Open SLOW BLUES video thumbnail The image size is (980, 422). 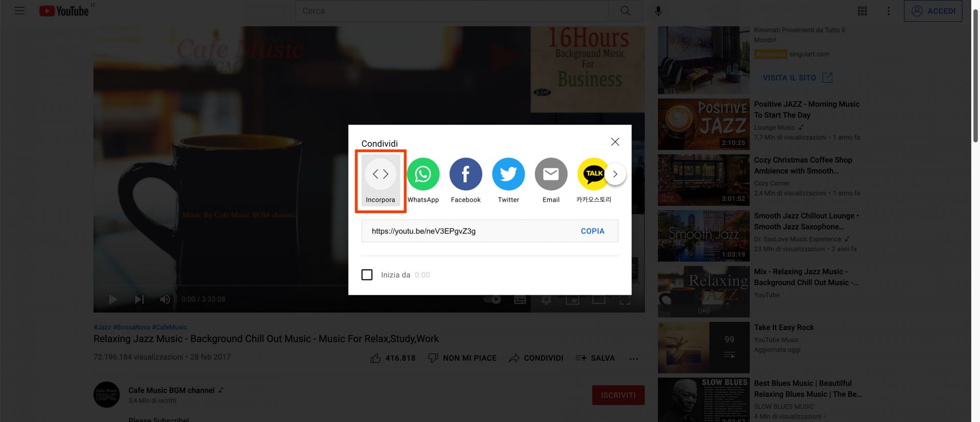pos(703,400)
